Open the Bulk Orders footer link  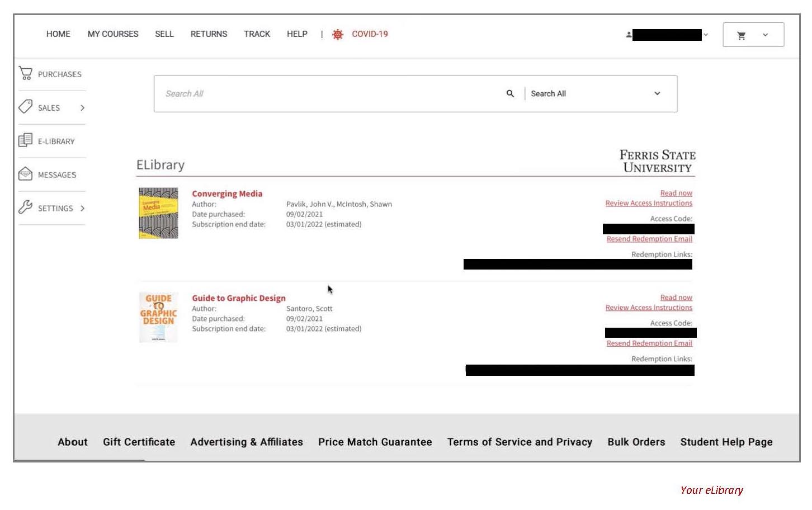tap(636, 442)
